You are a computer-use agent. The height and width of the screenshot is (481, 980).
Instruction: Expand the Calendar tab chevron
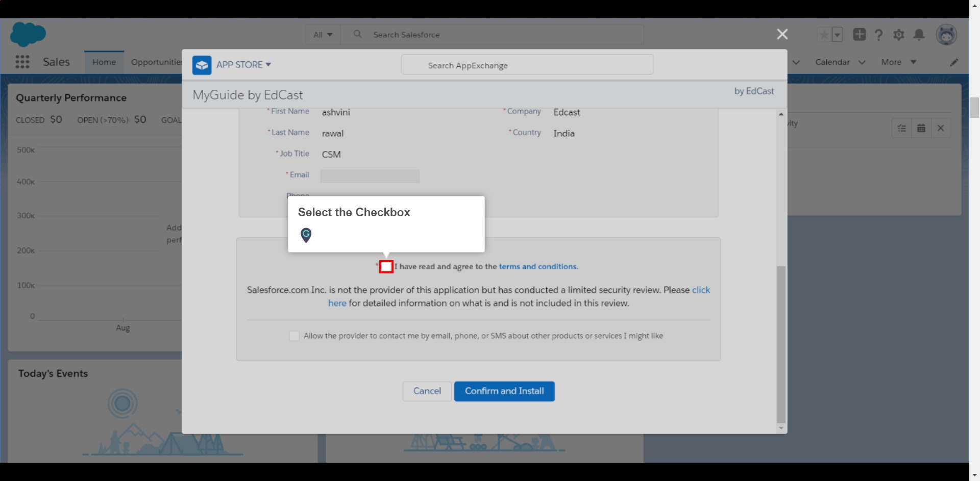pos(862,62)
